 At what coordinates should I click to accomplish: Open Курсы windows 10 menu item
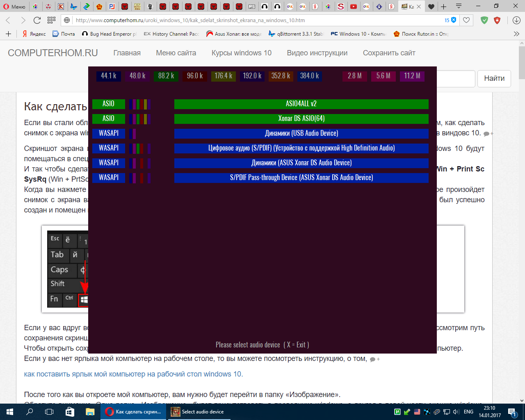(x=242, y=53)
